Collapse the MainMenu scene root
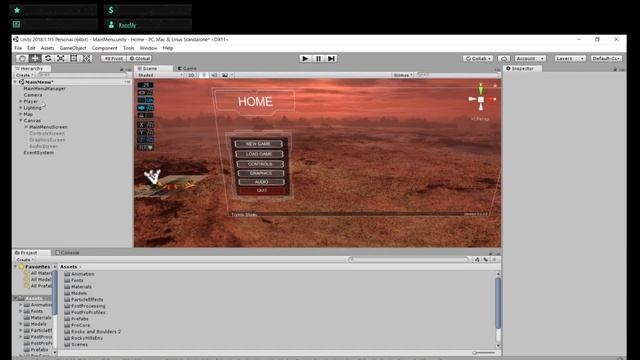The height and width of the screenshot is (360, 640). click(x=16, y=82)
